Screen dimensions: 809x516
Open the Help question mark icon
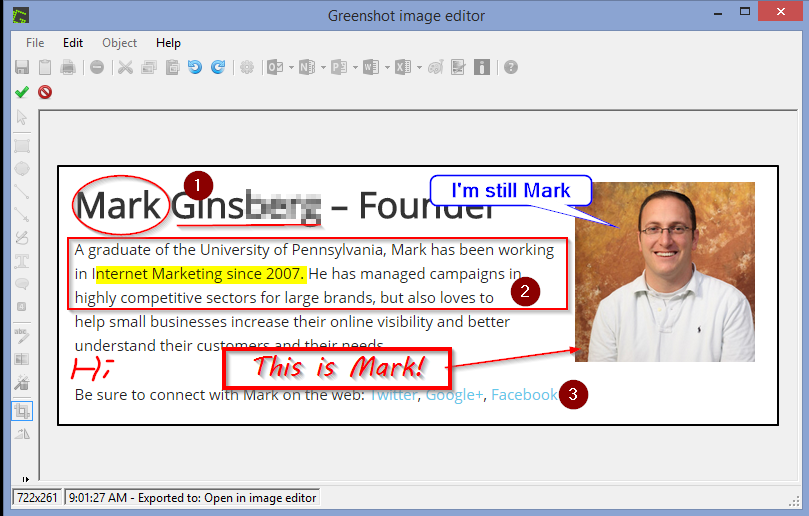click(511, 67)
